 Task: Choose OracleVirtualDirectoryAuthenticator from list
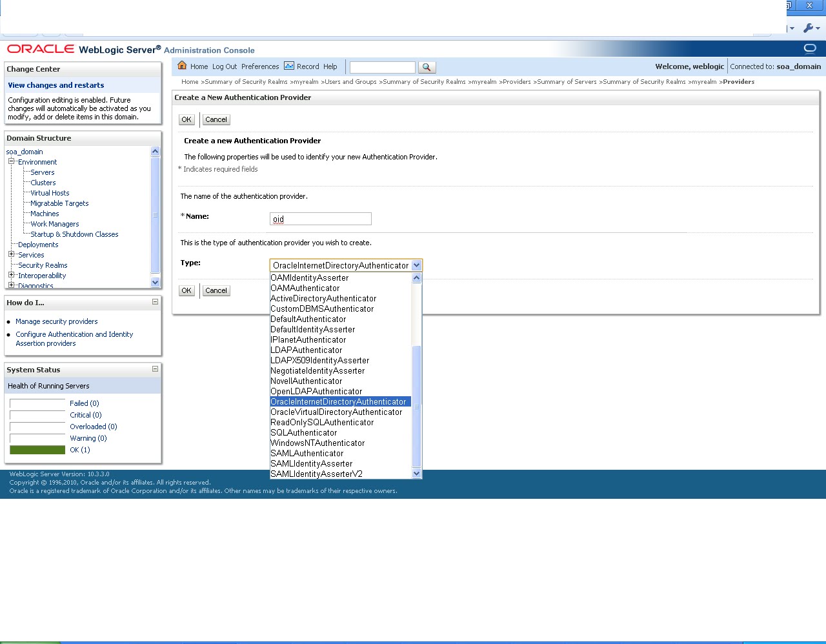point(340,412)
